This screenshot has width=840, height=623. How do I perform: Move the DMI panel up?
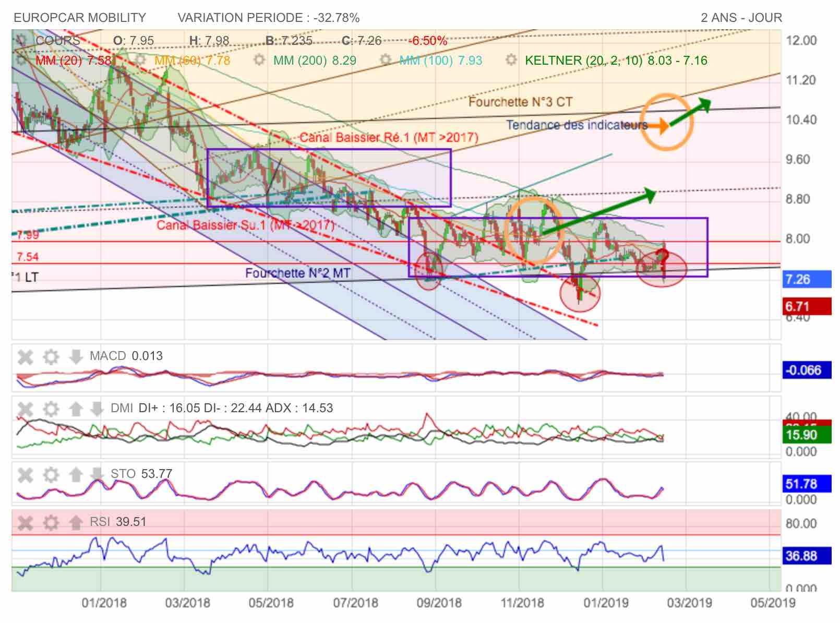(76, 409)
